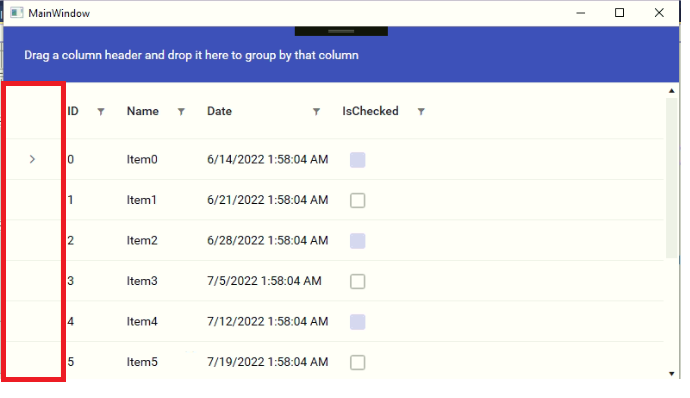Sort by the Name column header
This screenshot has width=690, height=398.
pyautogui.click(x=143, y=111)
